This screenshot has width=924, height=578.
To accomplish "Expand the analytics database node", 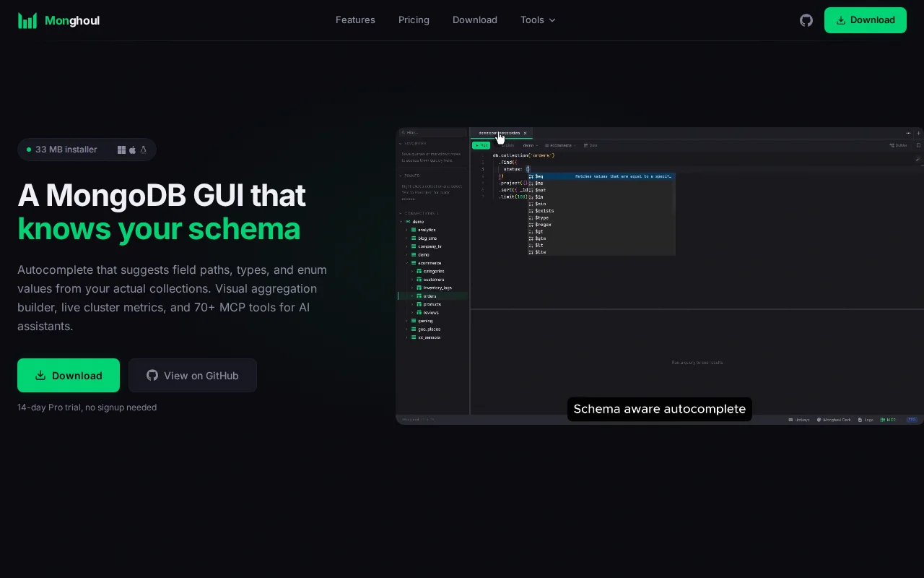I will coord(406,230).
